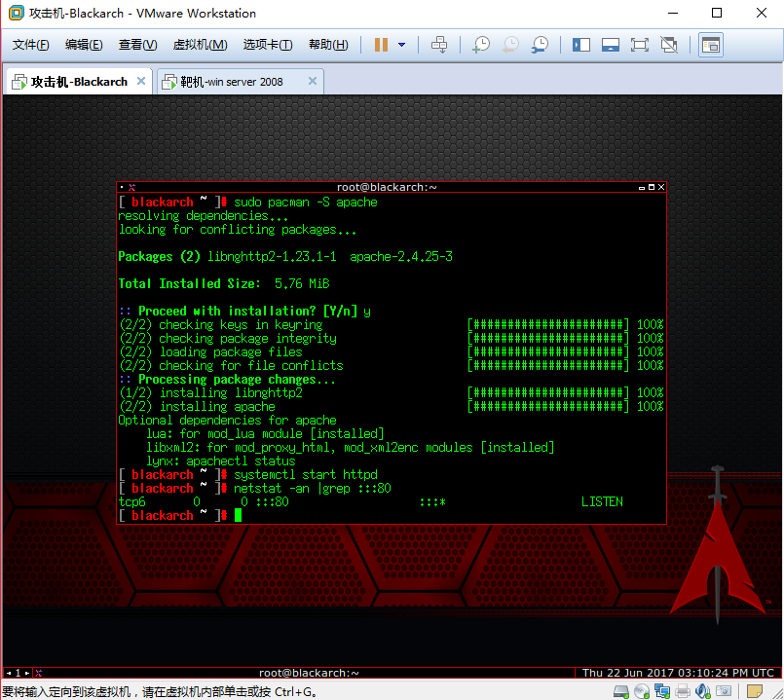Image resolution: width=784 pixels, height=700 pixels.
Task: Click the CD/DVD drive status icon
Action: pyautogui.click(x=642, y=691)
